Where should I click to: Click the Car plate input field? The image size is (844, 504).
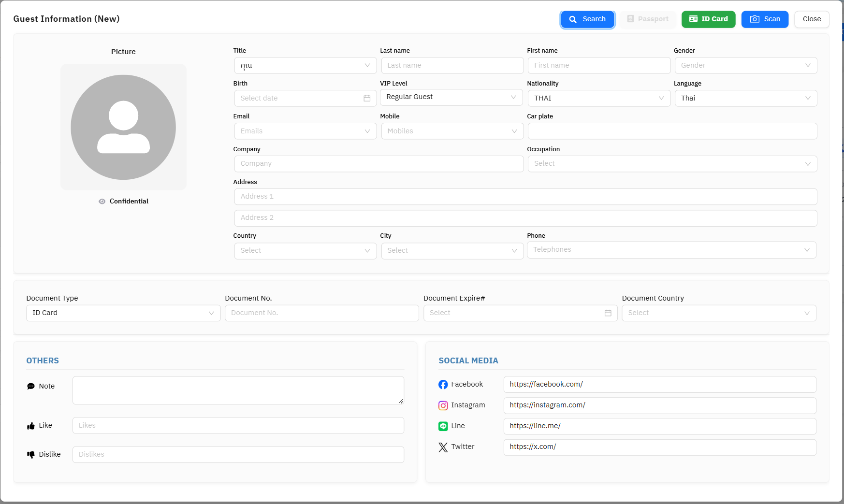click(x=672, y=131)
